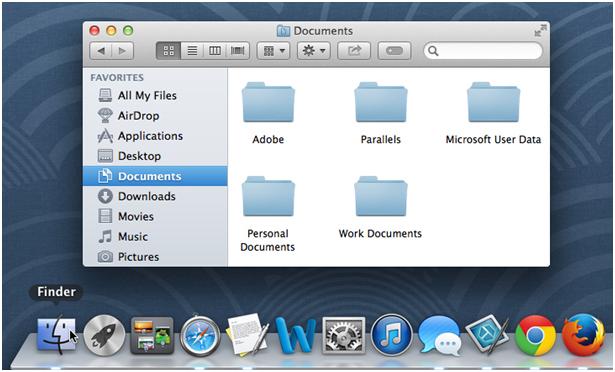Select Music in the sidebar

[155, 237]
